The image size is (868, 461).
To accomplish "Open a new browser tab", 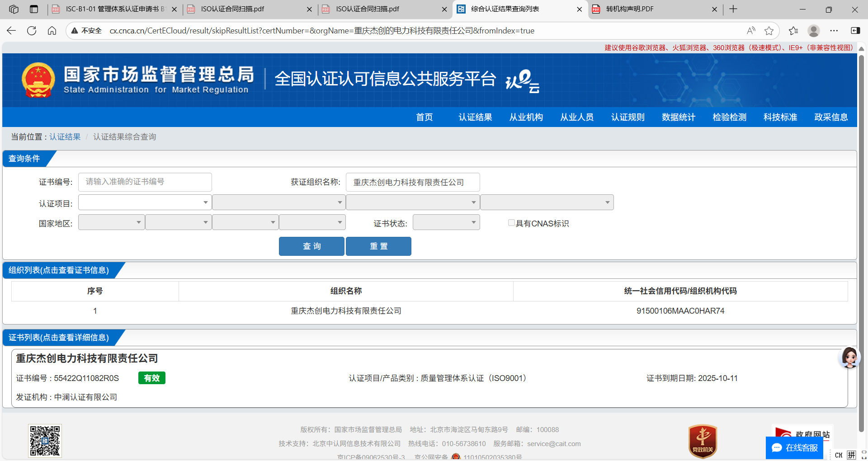I will pyautogui.click(x=733, y=9).
